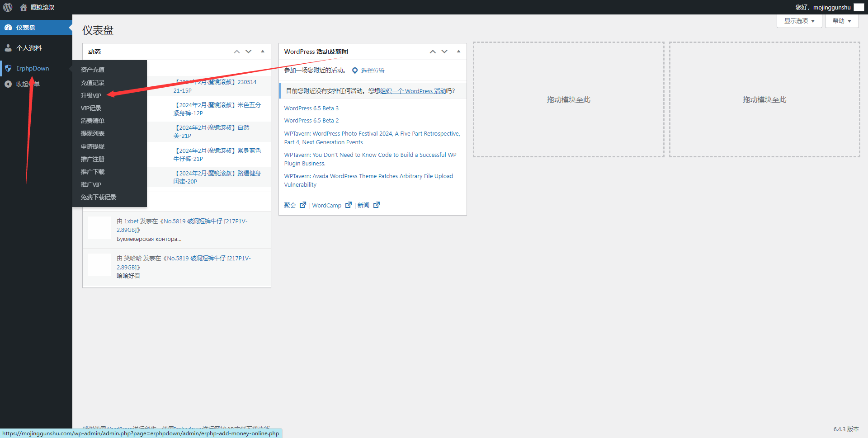Move 动态 panel up with arrow
The height and width of the screenshot is (438, 868).
236,52
